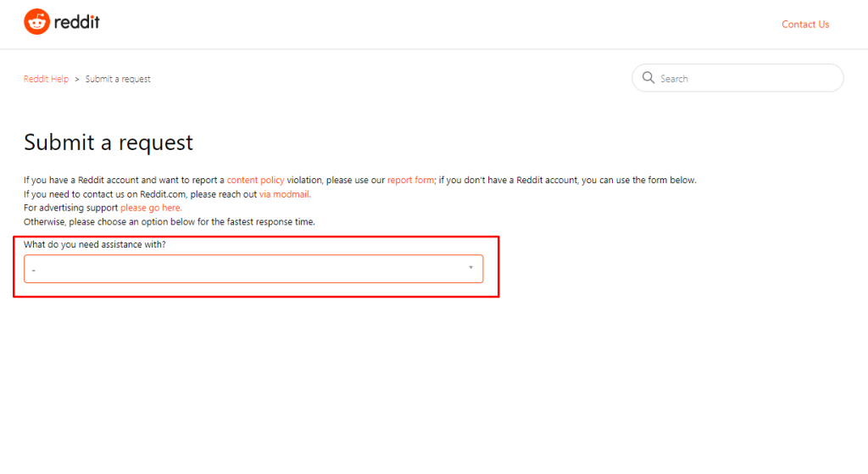868x474 pixels.
Task: Click the Submit a request page heading
Action: [x=108, y=142]
